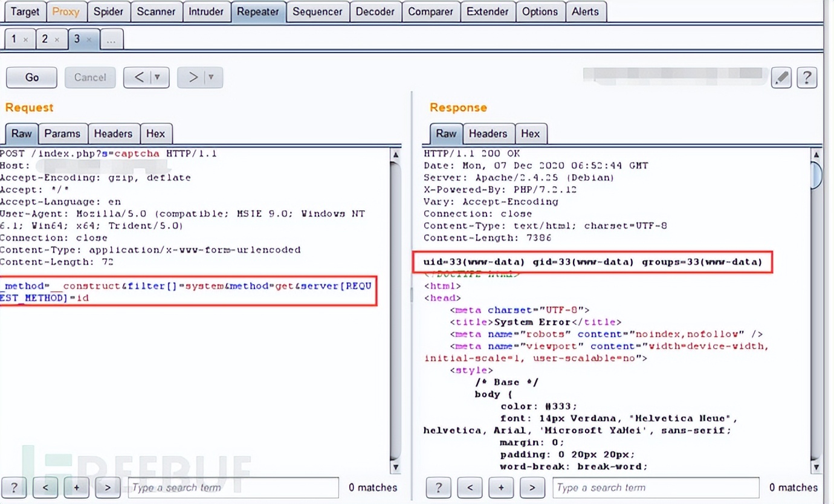Viewport: 834px width, 504px height.
Task: Click the HTTP/1.1 200 OK status line
Action: pos(472,153)
